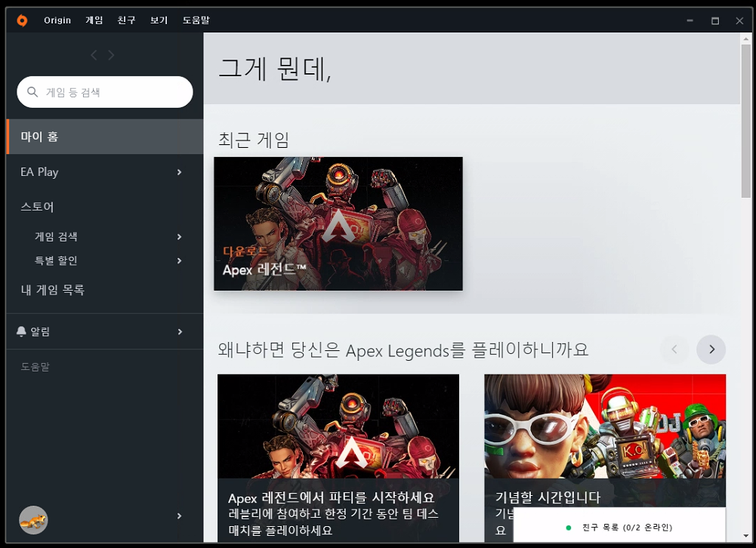This screenshot has width=756, height=548.
Task: Open 내 게임 목록 library
Action: (x=53, y=290)
